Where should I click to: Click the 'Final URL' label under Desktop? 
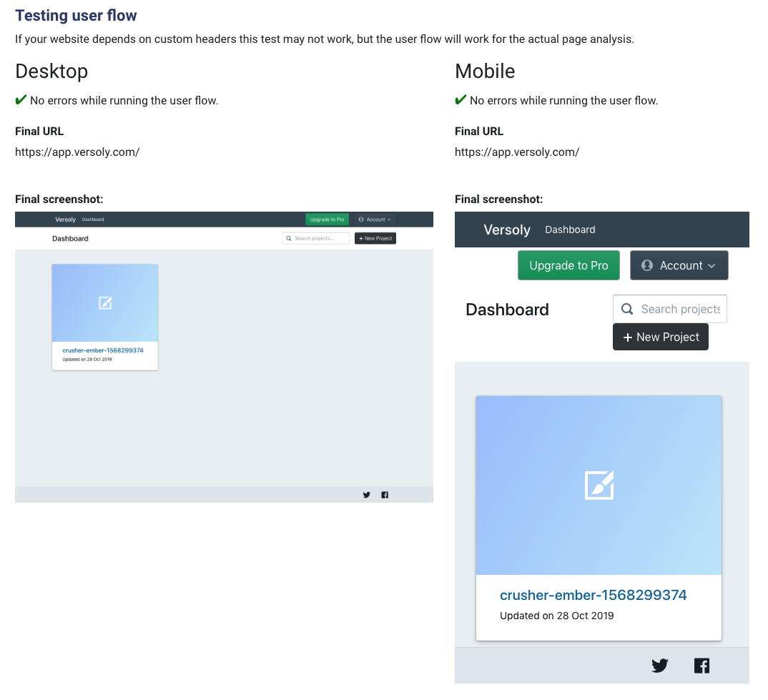pyautogui.click(x=39, y=132)
